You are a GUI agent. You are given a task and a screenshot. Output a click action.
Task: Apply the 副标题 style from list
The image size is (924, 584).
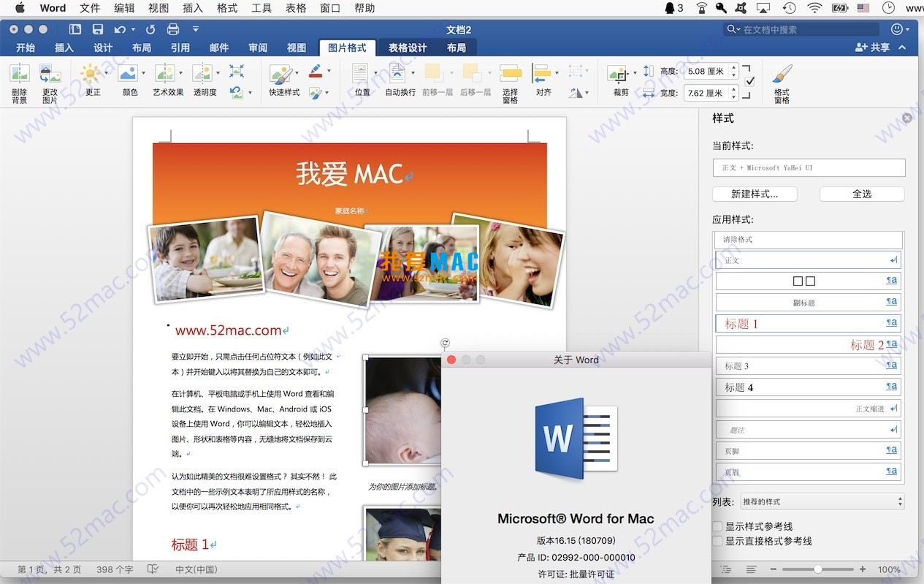[808, 303]
